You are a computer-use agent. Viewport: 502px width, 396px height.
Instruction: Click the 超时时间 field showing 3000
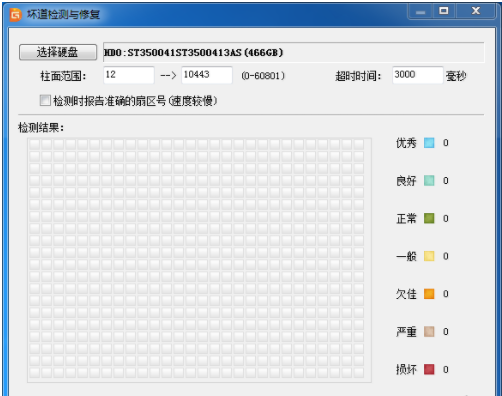[418, 75]
